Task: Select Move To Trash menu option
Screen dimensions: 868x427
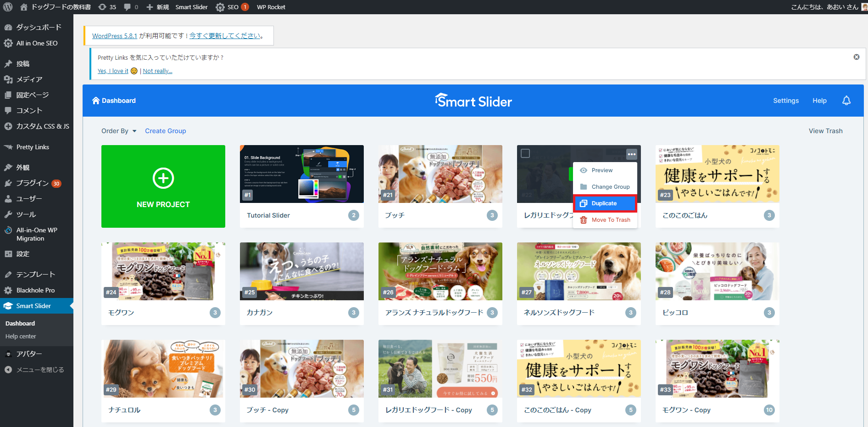Action: click(611, 220)
